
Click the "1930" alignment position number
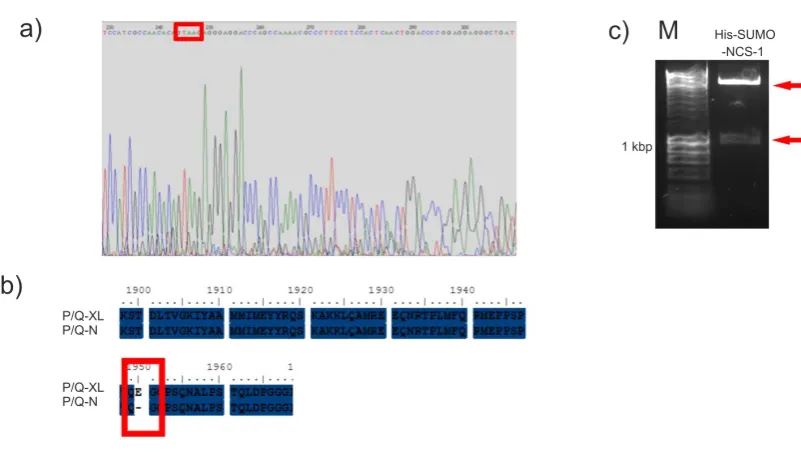[x=381, y=290]
